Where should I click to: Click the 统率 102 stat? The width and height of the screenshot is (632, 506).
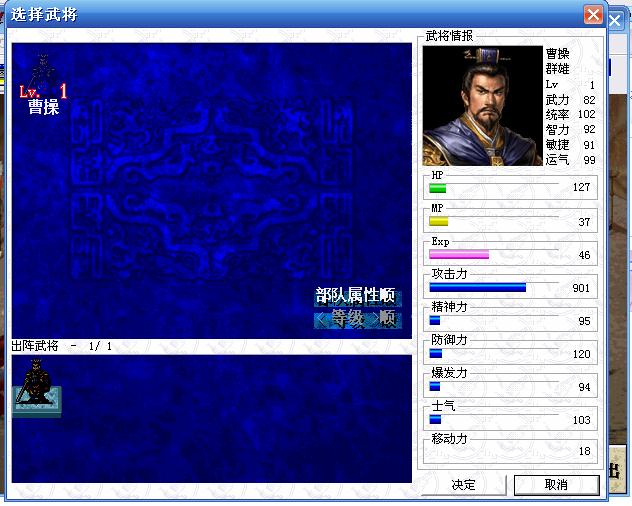point(570,115)
